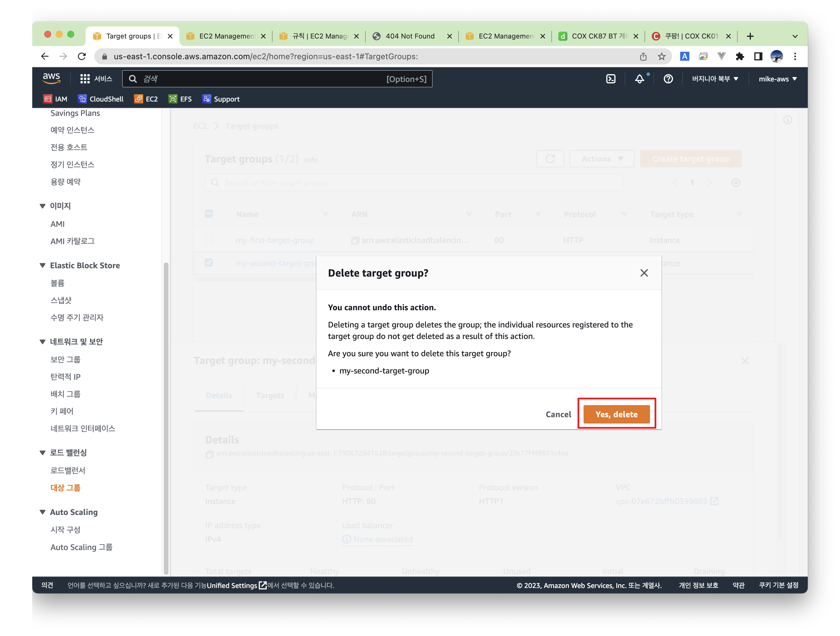The width and height of the screenshot is (840, 636).
Task: Check the my-first-target-group row checkbox
Action: 208,240
